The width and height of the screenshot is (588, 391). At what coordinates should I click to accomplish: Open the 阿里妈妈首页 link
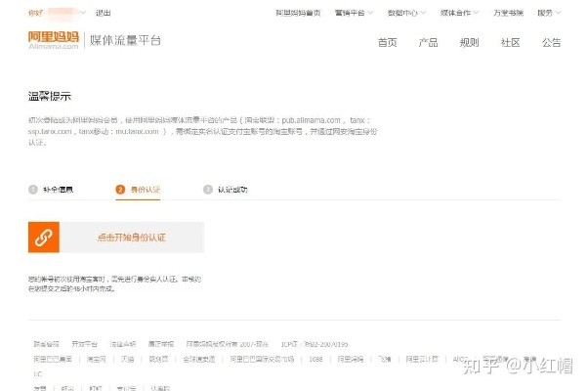click(x=298, y=13)
